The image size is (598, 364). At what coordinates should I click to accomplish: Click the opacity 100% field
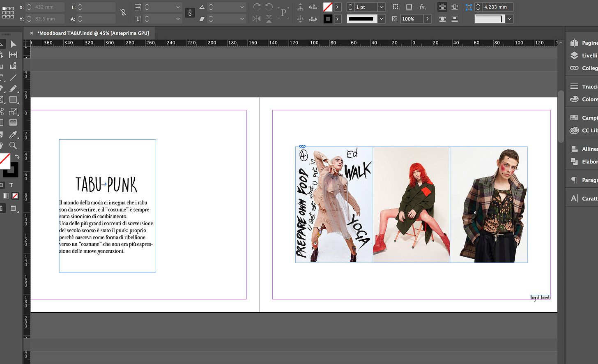(411, 19)
